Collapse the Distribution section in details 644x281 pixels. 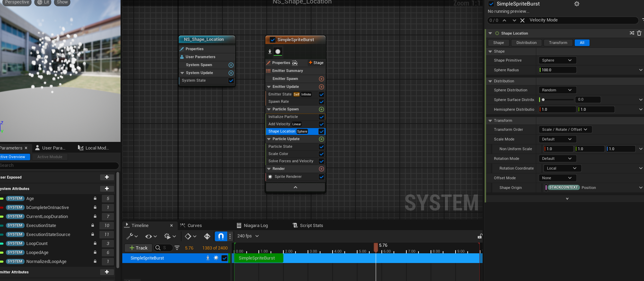[x=490, y=81]
